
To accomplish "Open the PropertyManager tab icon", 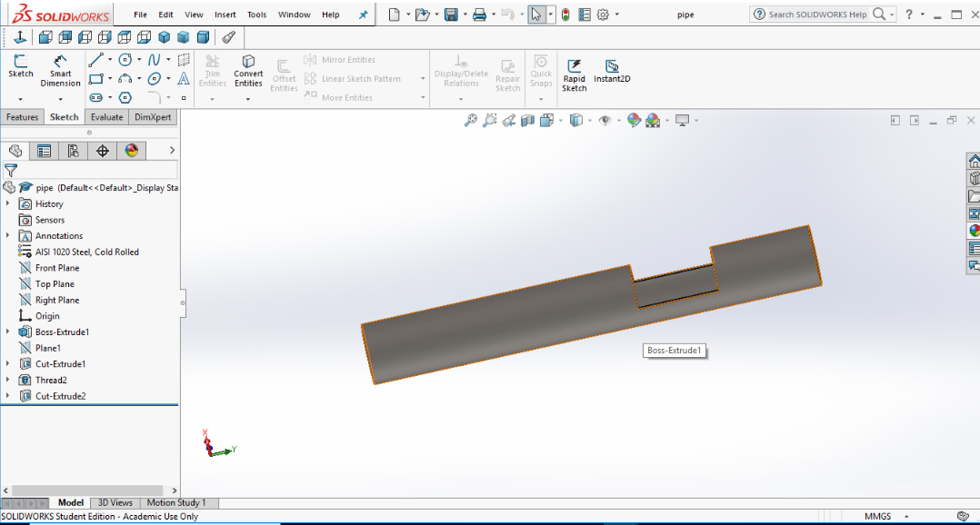I will click(x=44, y=151).
